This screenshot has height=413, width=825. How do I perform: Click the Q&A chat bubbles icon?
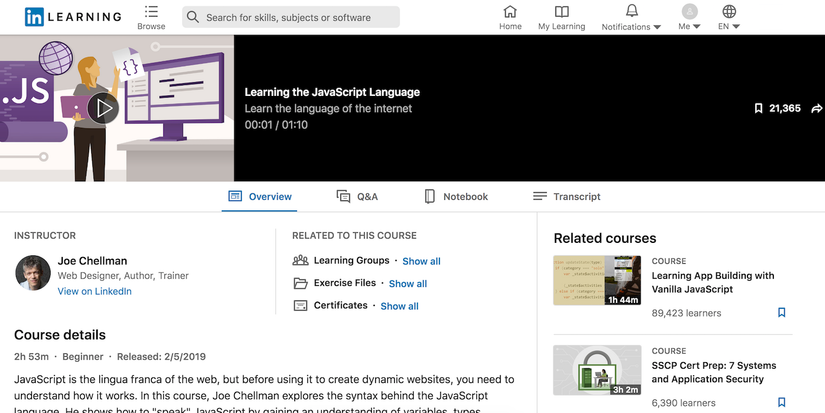click(343, 196)
